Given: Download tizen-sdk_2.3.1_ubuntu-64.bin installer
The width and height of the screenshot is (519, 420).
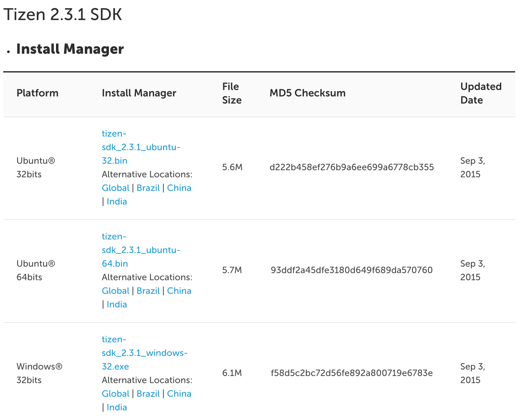Looking at the screenshot, I should click(141, 250).
